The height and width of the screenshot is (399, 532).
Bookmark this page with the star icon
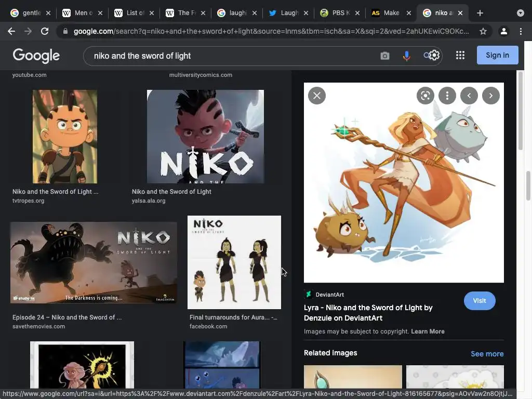483,31
